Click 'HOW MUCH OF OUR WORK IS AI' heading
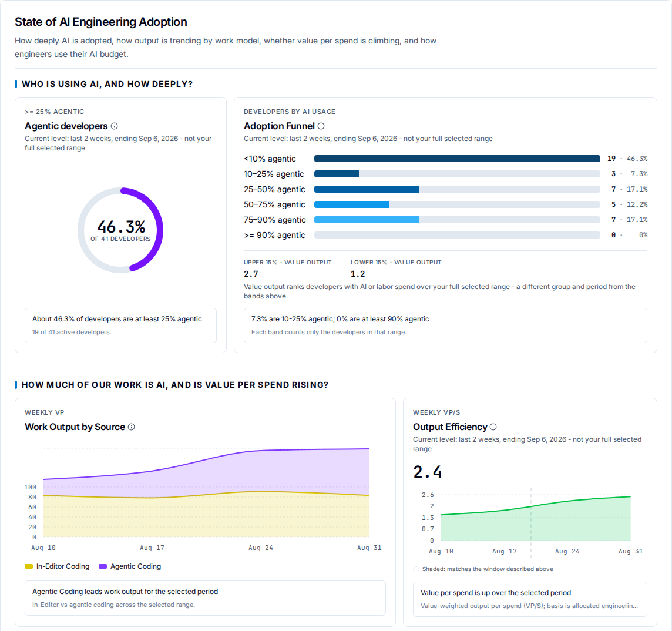 pyautogui.click(x=175, y=385)
